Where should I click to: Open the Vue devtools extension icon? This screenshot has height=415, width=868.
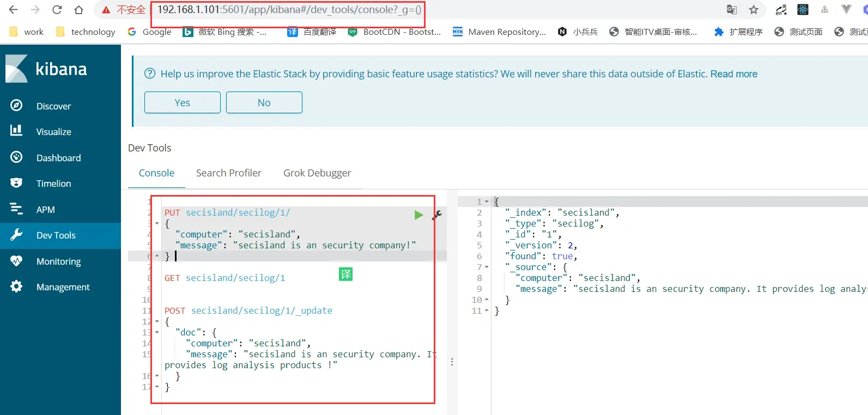pos(846,9)
